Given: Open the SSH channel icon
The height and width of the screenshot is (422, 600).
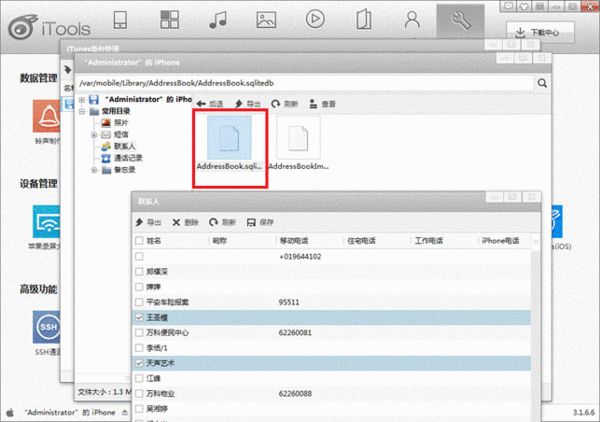Looking at the screenshot, I should 46,327.
